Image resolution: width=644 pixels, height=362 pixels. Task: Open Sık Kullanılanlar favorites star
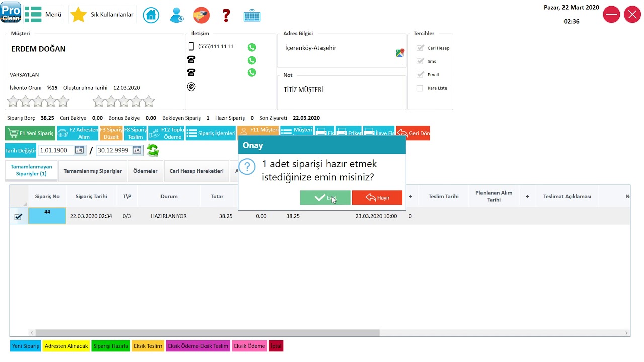[x=78, y=15]
